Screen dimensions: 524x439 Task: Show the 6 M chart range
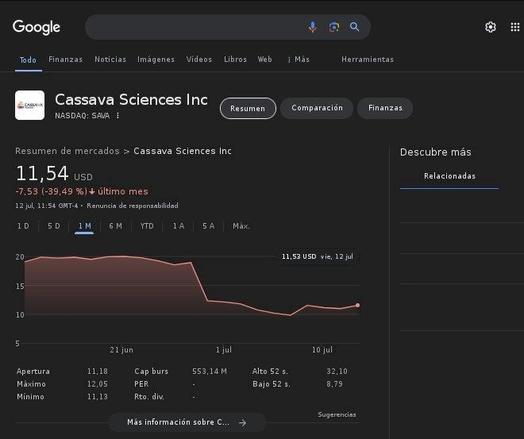[x=115, y=226]
